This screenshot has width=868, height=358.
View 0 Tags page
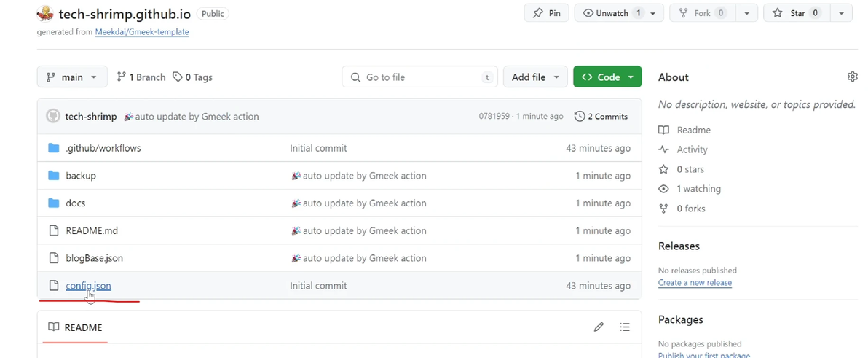[192, 77]
